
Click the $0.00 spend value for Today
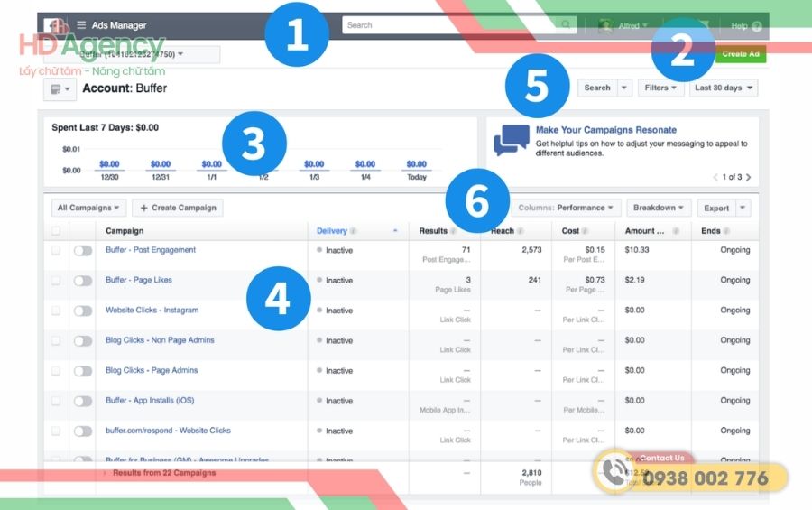pyautogui.click(x=416, y=164)
